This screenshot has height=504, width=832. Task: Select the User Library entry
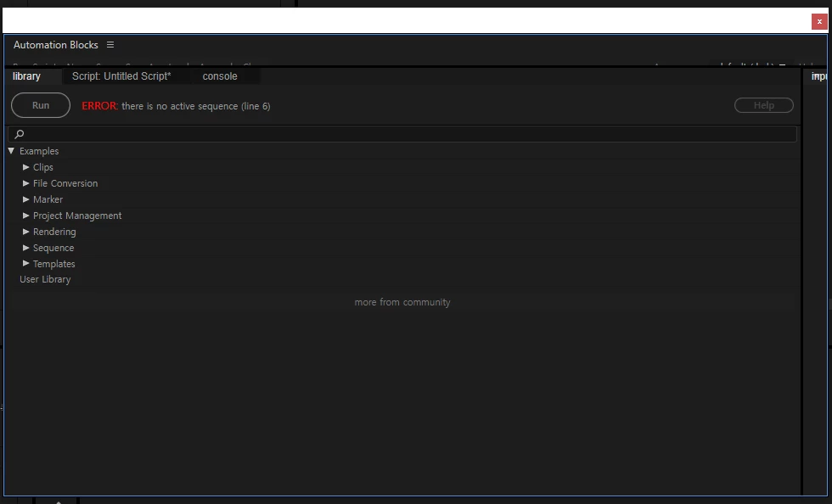coord(45,280)
